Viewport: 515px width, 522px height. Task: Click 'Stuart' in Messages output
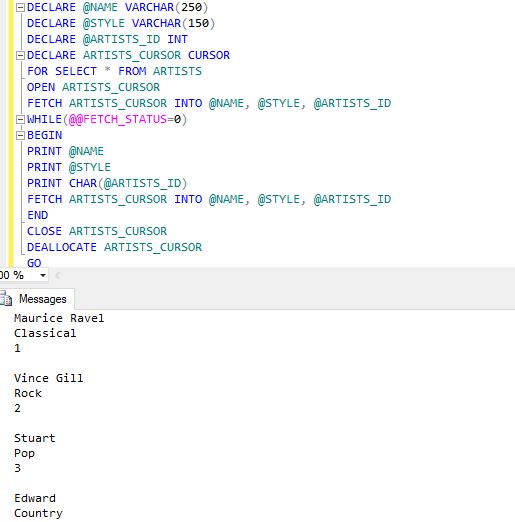pos(35,438)
